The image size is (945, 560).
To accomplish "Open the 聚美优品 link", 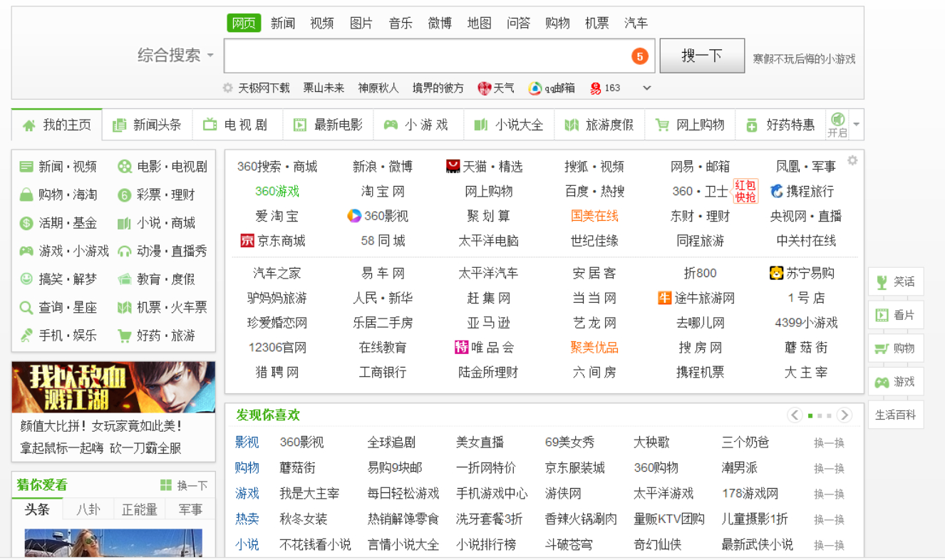I will 594,348.
